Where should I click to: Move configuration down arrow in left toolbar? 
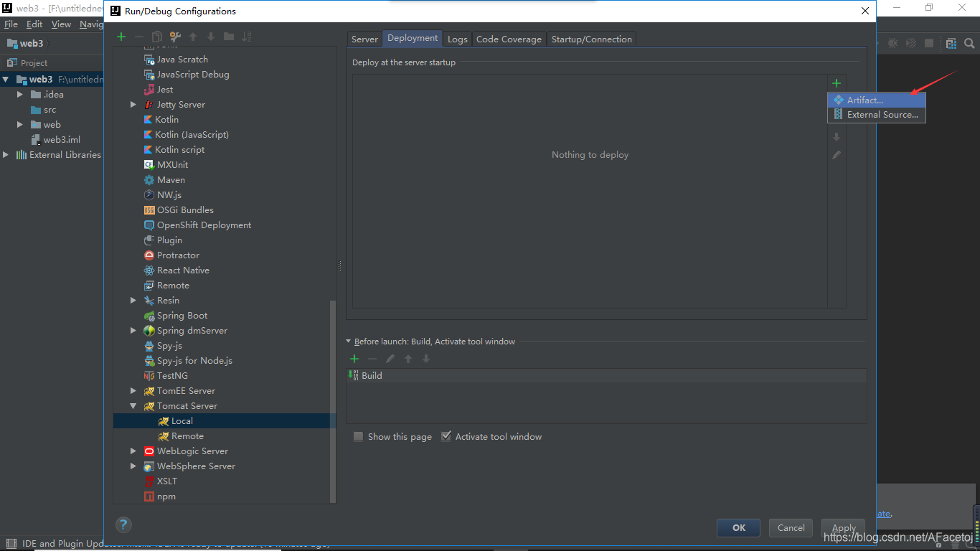pyautogui.click(x=211, y=37)
